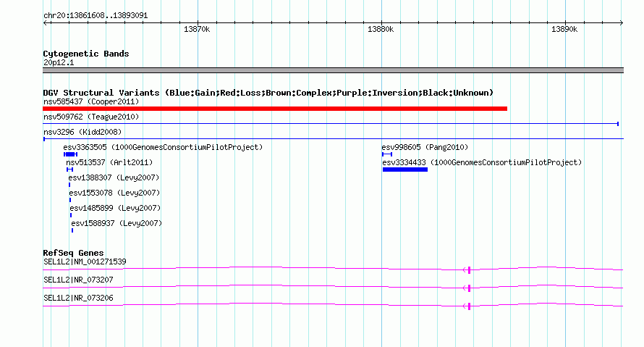Click the esv1553078 (Levy2007) variant marker
The height and width of the screenshot is (347, 644).
[x=70, y=200]
